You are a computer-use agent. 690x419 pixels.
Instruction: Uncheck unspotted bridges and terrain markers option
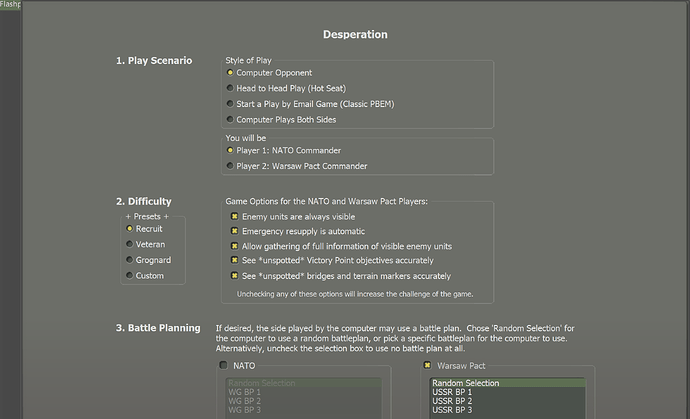point(234,276)
